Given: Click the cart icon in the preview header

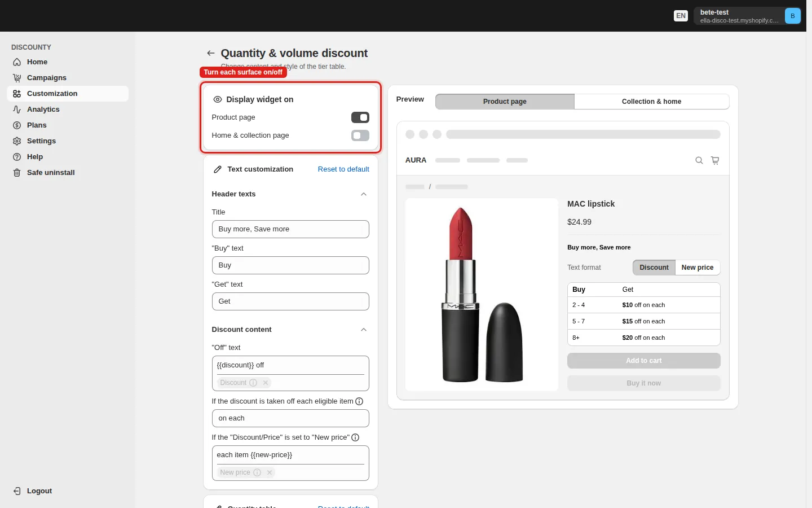Looking at the screenshot, I should pos(715,160).
